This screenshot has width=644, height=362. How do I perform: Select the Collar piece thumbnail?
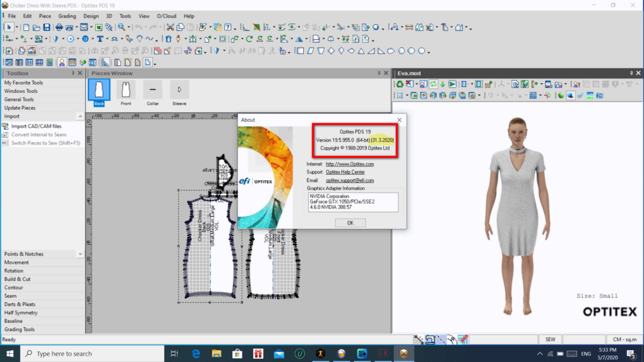pyautogui.click(x=152, y=92)
